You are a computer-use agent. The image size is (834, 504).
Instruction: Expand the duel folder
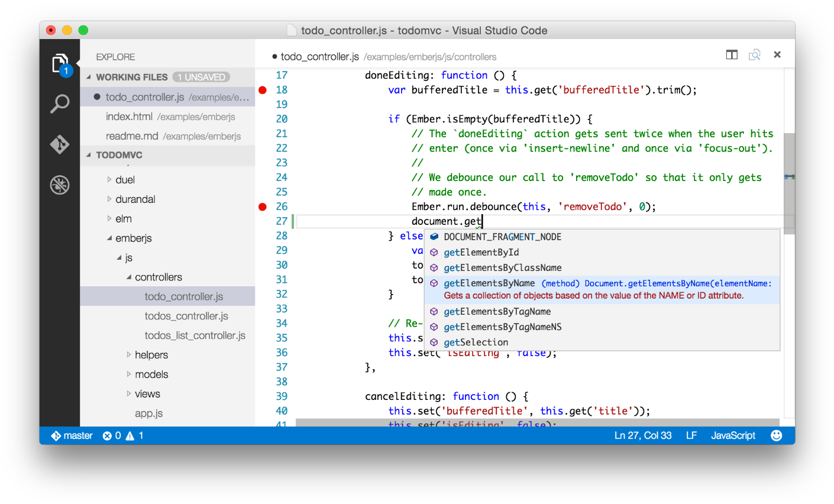click(109, 179)
